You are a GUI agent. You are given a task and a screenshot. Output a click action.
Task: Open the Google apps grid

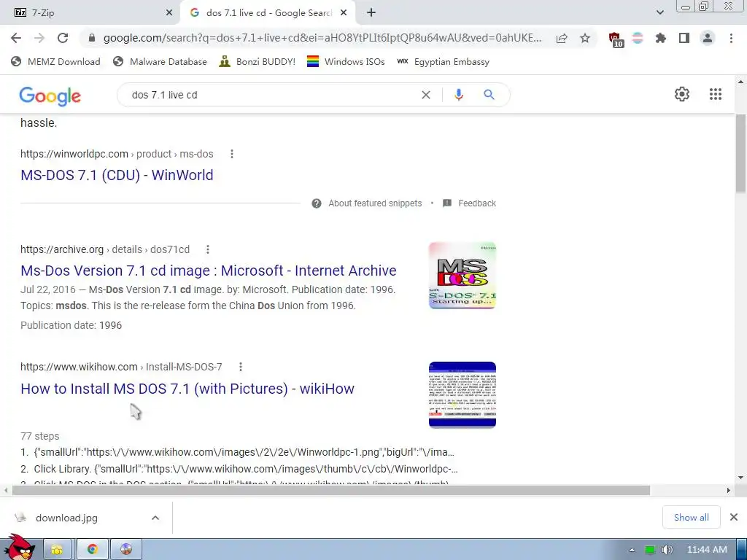pyautogui.click(x=715, y=94)
